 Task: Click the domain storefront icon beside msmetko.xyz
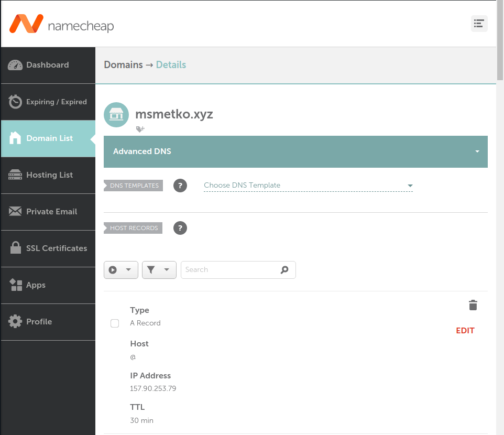pyautogui.click(x=116, y=115)
